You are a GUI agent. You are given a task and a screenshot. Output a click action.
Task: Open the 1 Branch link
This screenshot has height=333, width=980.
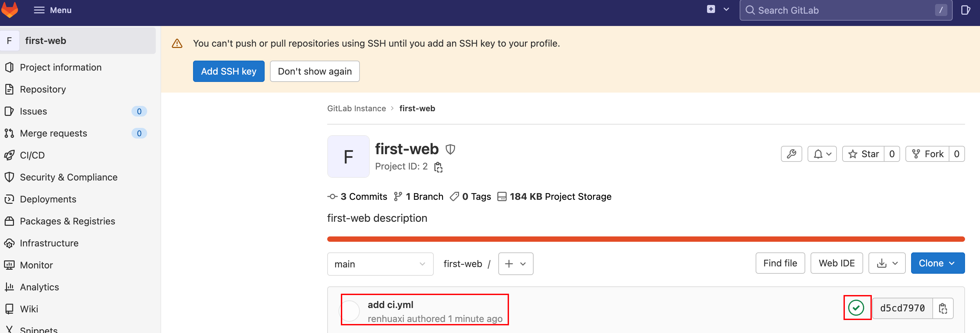point(418,197)
